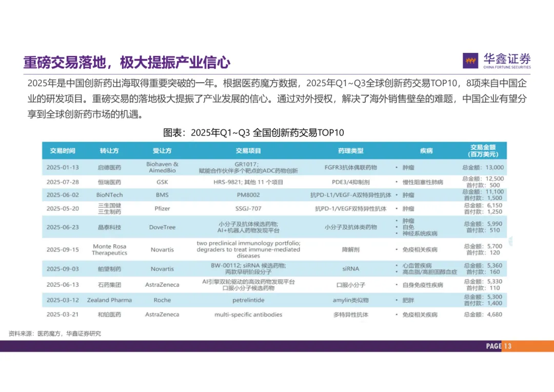Select the date cell 2025-05-20
The image size is (554, 392).
pyautogui.click(x=63, y=208)
